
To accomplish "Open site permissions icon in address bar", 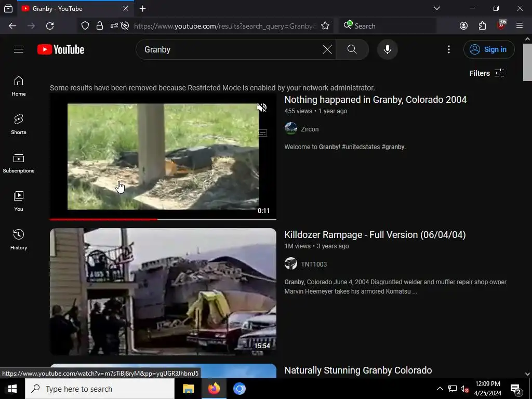I will click(x=114, y=26).
